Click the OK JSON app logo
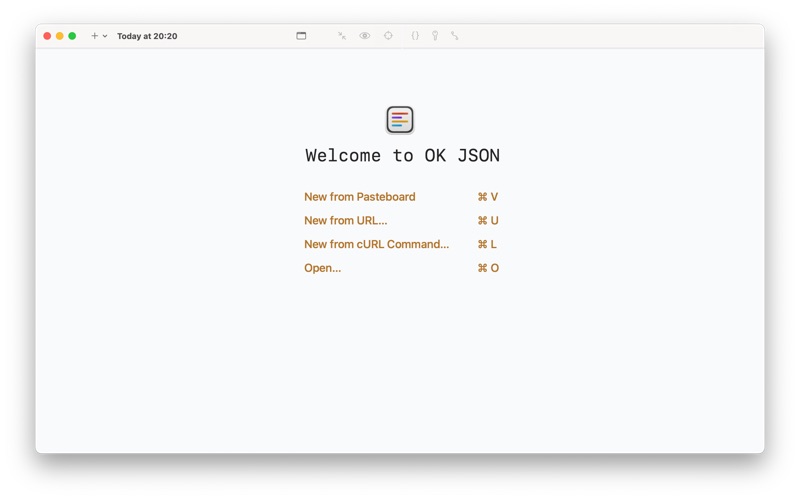Screen dimensions: 800x500 [400, 120]
